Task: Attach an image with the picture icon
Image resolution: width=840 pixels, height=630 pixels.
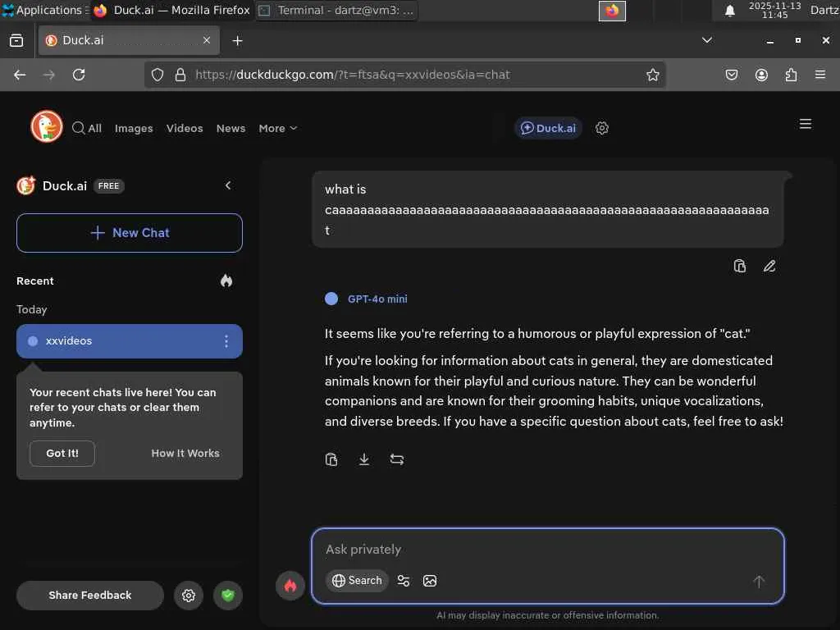Action: click(430, 581)
